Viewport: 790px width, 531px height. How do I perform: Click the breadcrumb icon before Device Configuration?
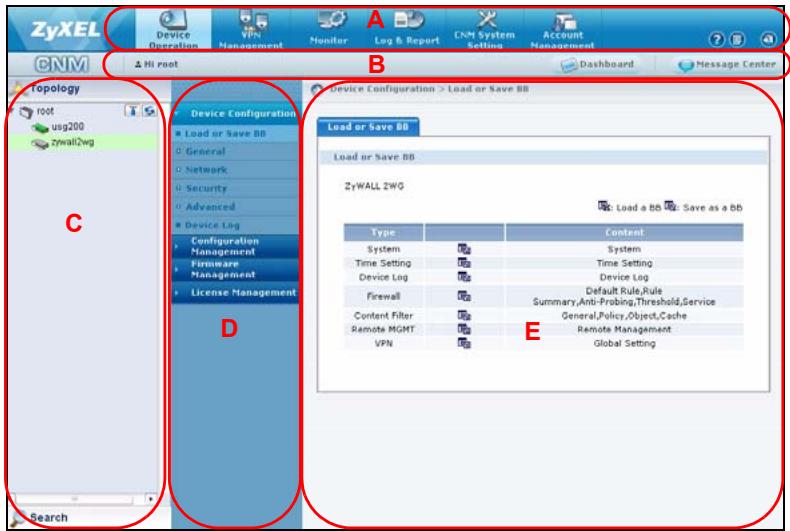click(x=317, y=89)
